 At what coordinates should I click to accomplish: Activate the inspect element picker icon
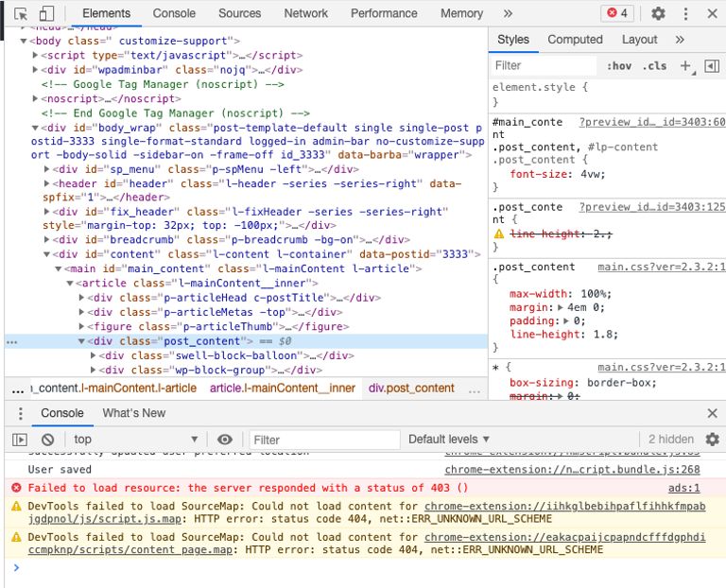21,13
